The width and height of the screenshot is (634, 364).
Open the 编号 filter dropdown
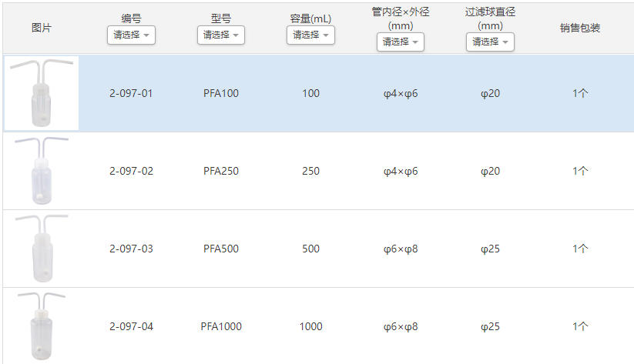(131, 35)
